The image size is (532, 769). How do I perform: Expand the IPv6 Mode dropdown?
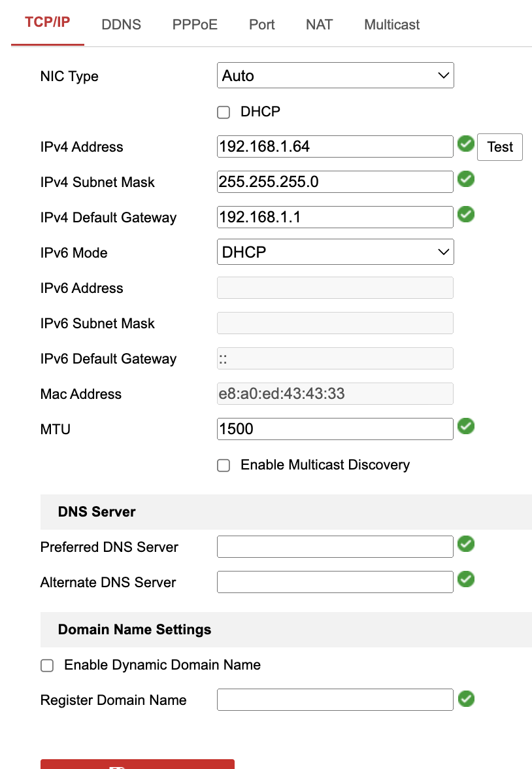[335, 252]
